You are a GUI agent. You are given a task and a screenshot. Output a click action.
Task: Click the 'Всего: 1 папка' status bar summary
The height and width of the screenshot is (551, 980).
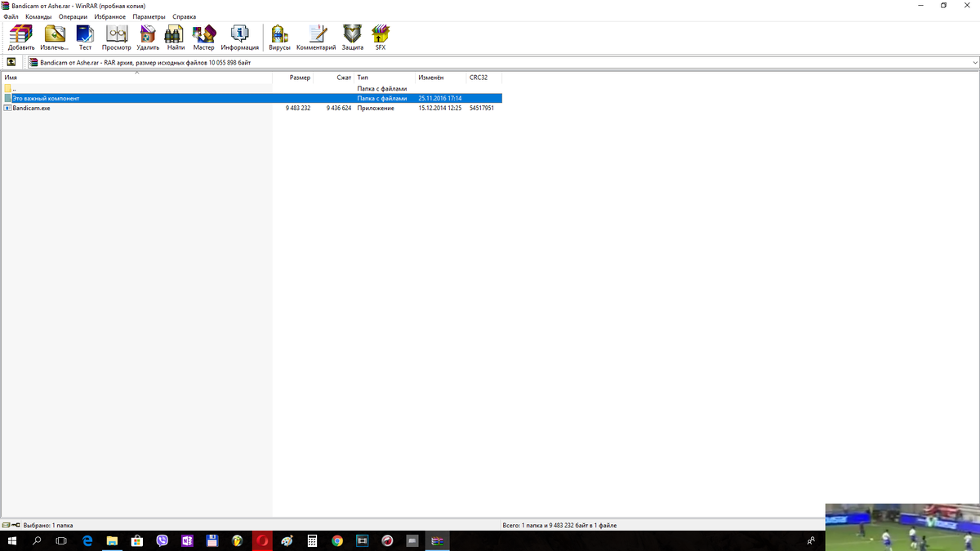pyautogui.click(x=559, y=526)
